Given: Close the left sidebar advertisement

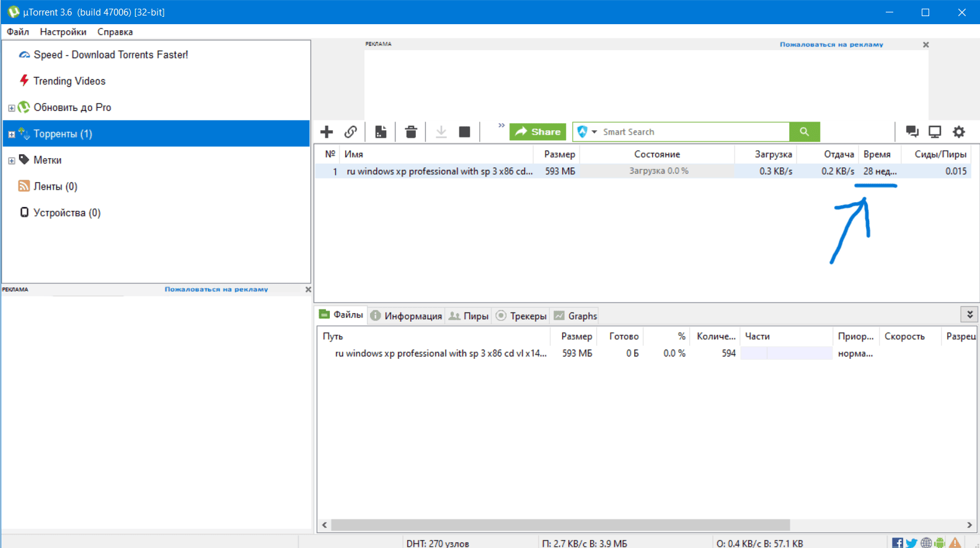Looking at the screenshot, I should click(308, 289).
